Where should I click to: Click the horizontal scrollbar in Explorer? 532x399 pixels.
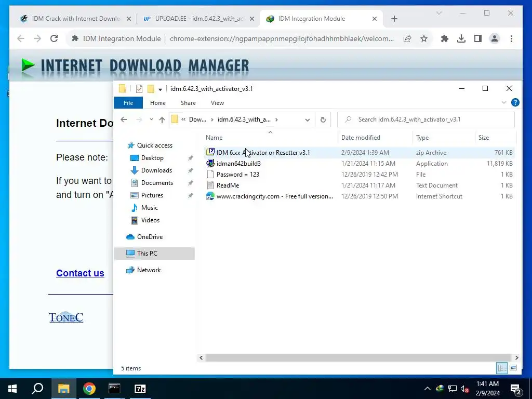(x=358, y=357)
